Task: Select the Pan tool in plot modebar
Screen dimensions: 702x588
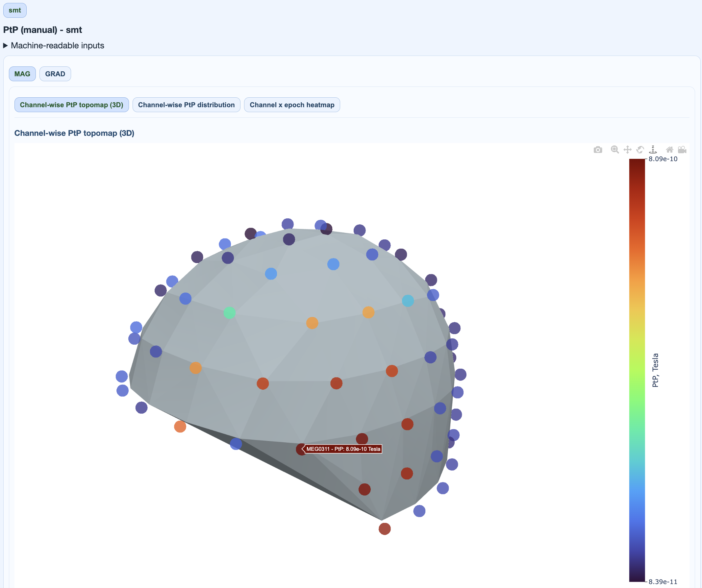Action: pyautogui.click(x=627, y=150)
